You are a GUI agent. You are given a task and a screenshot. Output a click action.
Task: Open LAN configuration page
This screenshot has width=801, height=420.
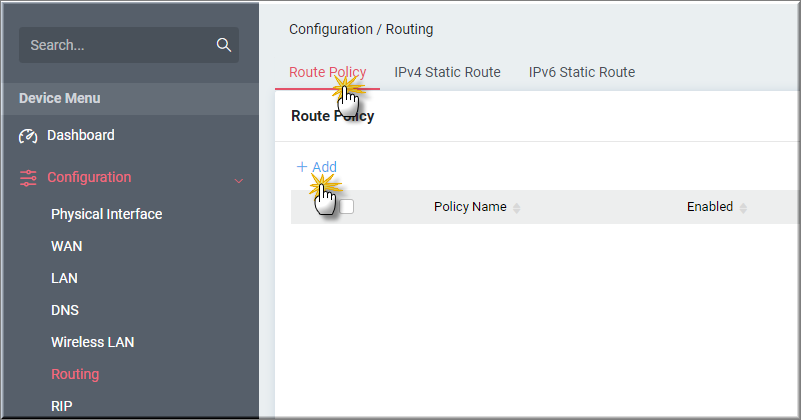pyautogui.click(x=64, y=278)
